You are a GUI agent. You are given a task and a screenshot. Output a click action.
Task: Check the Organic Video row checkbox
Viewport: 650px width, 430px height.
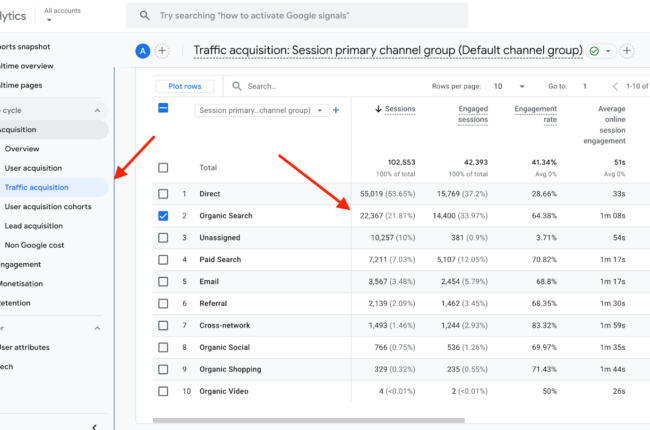(163, 391)
